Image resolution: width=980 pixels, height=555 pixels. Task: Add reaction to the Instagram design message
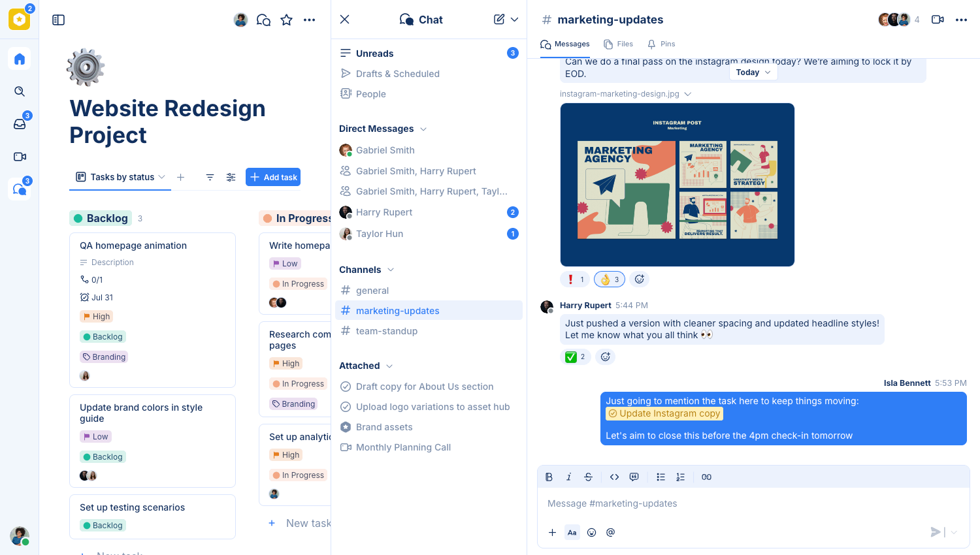(x=640, y=279)
